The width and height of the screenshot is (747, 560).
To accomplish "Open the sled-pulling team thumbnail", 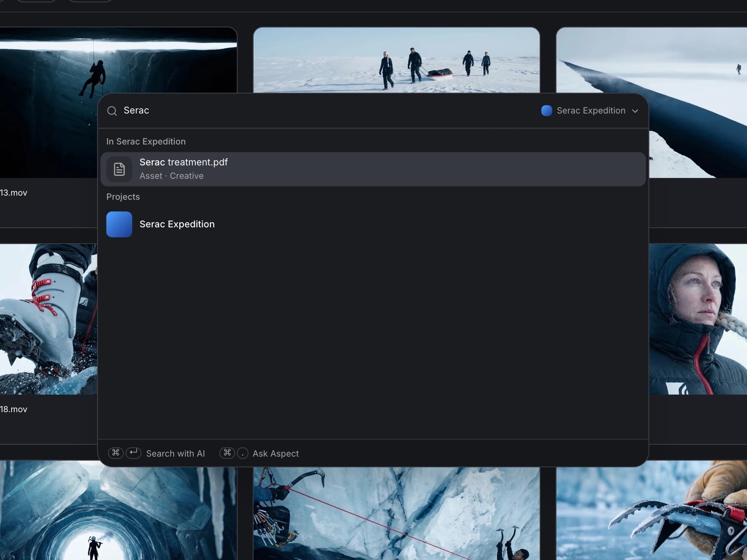I will pos(396,60).
